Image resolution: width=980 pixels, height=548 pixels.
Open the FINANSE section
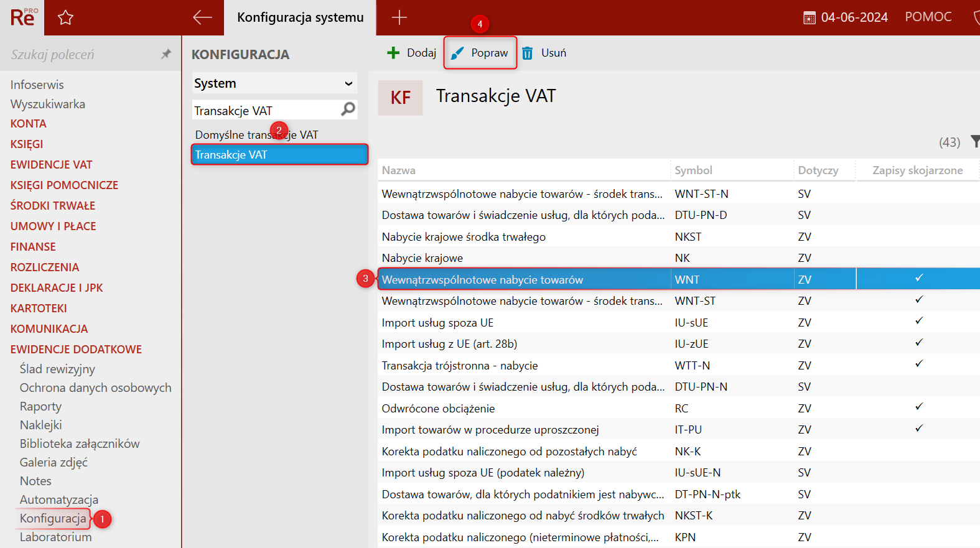click(x=33, y=247)
